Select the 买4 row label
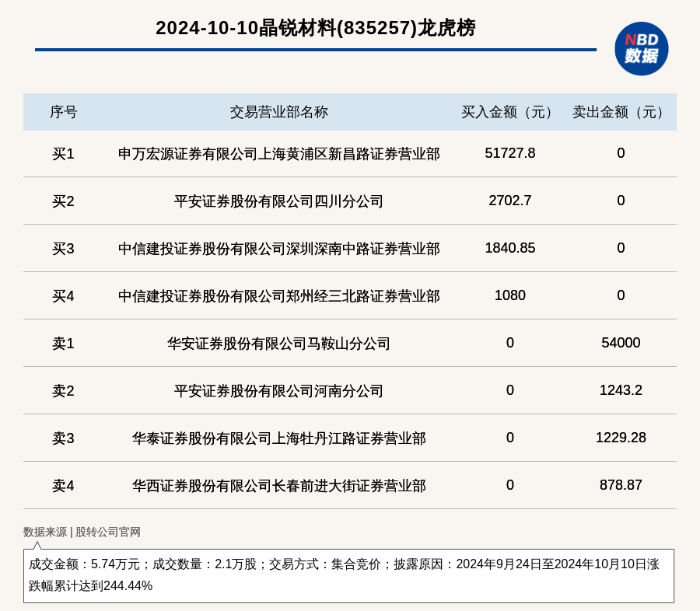The width and height of the screenshot is (700, 611). click(x=64, y=296)
